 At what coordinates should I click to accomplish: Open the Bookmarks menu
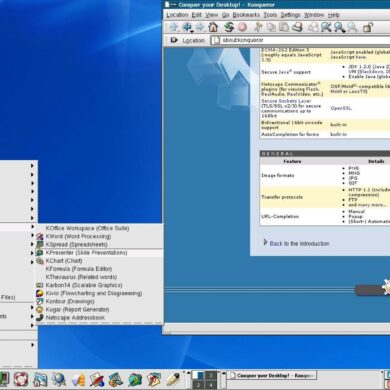point(246,15)
